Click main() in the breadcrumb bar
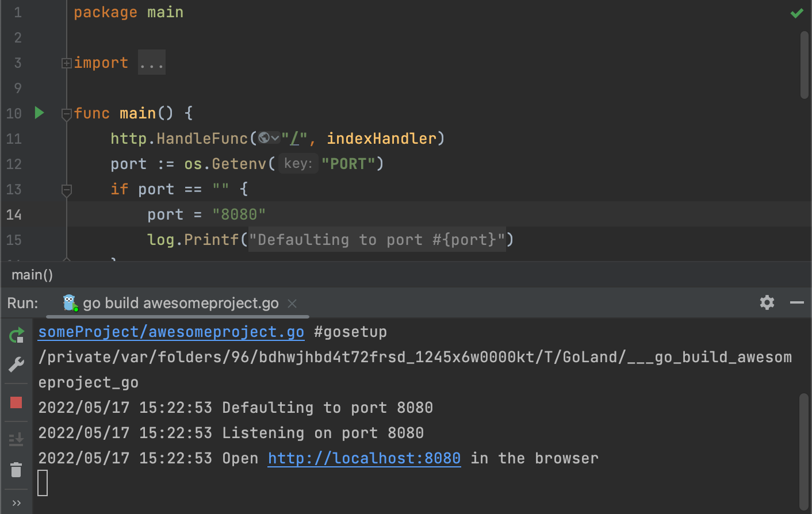Viewport: 812px width, 514px height. [32, 274]
